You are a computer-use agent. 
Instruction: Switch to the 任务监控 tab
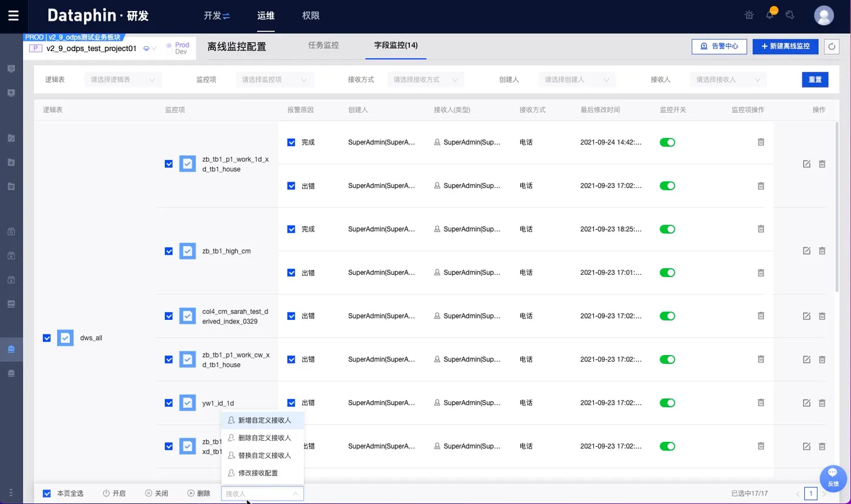(x=323, y=45)
